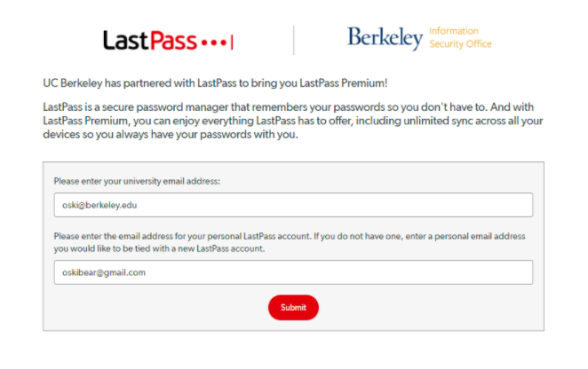This screenshot has width=588, height=369.
Task: Click the vertical divider between the logos
Action: (x=294, y=40)
